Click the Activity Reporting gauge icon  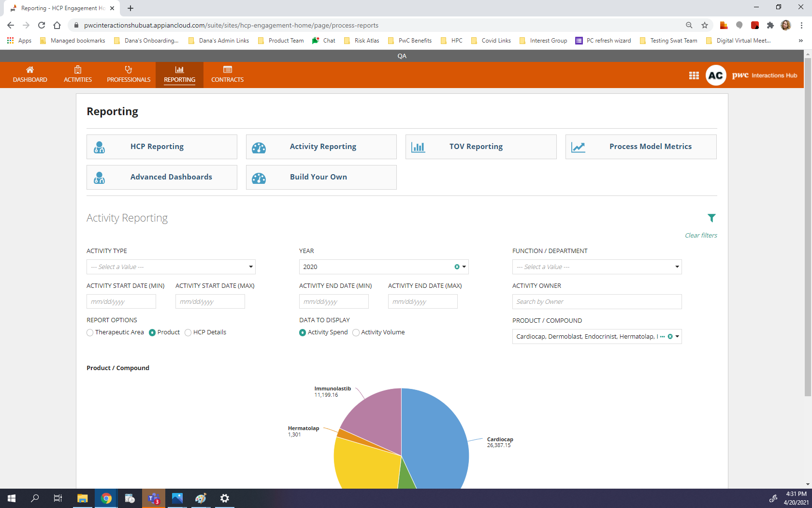click(259, 147)
